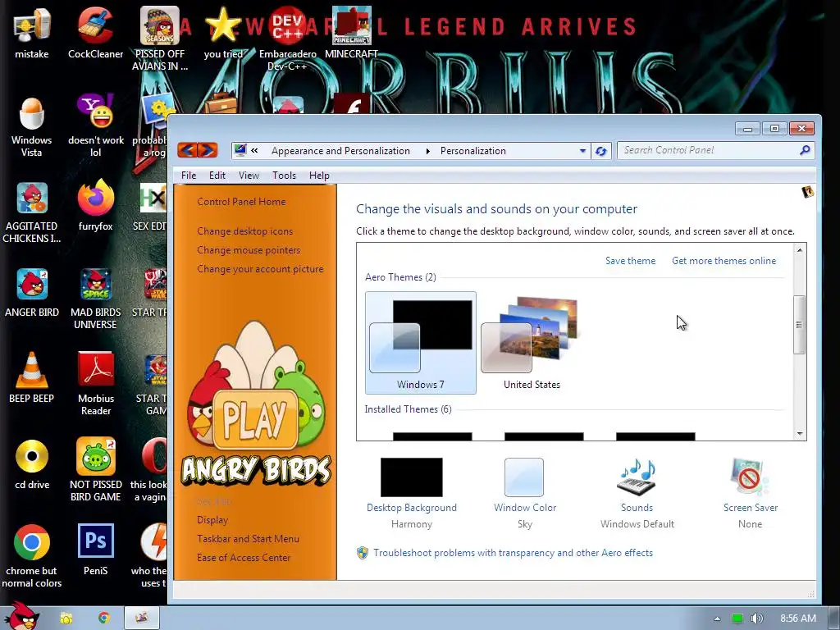This screenshot has height=630, width=840.
Task: Open Taskbar and Start Menu link
Action: (x=248, y=539)
